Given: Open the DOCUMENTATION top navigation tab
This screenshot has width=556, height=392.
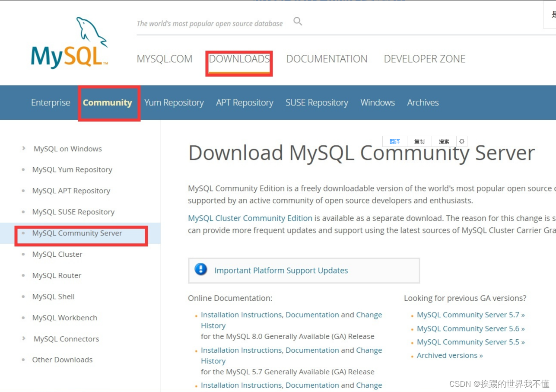Looking at the screenshot, I should click(x=327, y=59).
